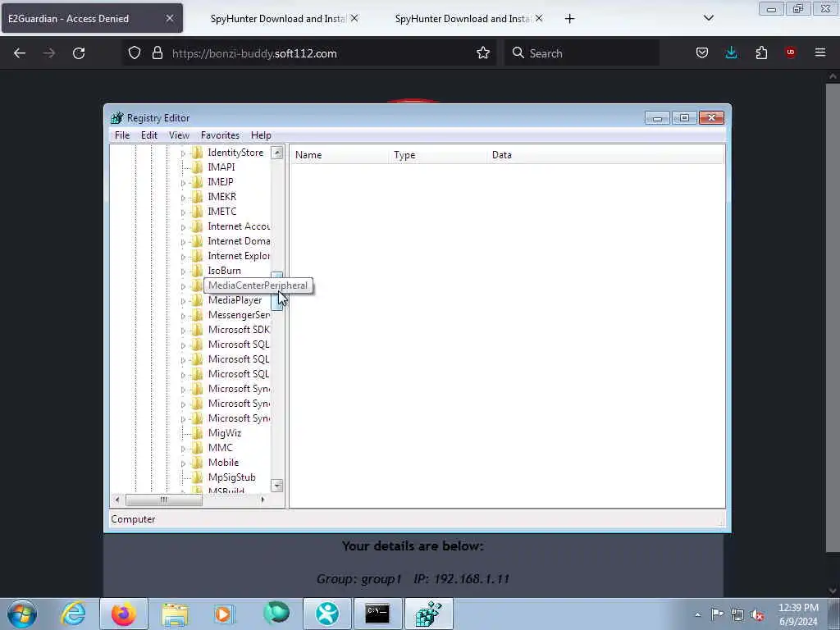Select the Internet Domains key tree item
The image size is (840, 630).
(x=239, y=241)
